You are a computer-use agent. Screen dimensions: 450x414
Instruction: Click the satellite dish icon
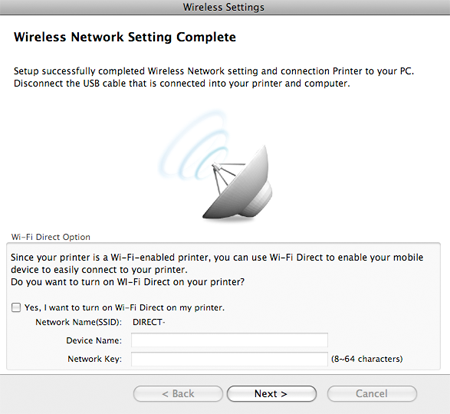coord(237,183)
